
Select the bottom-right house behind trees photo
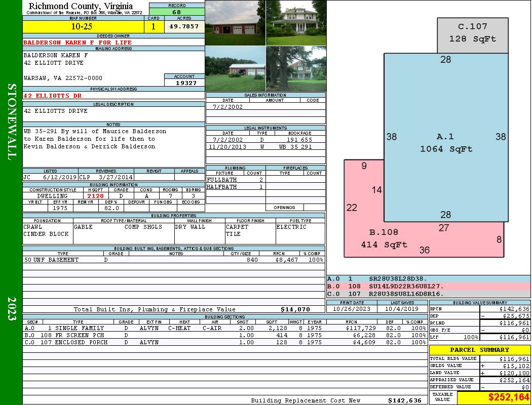point(295,68)
